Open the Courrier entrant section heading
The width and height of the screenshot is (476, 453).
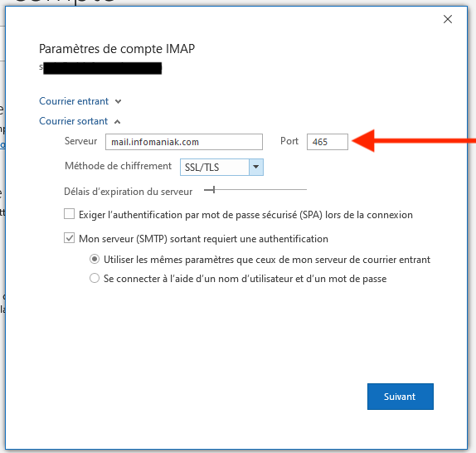pyautogui.click(x=74, y=101)
